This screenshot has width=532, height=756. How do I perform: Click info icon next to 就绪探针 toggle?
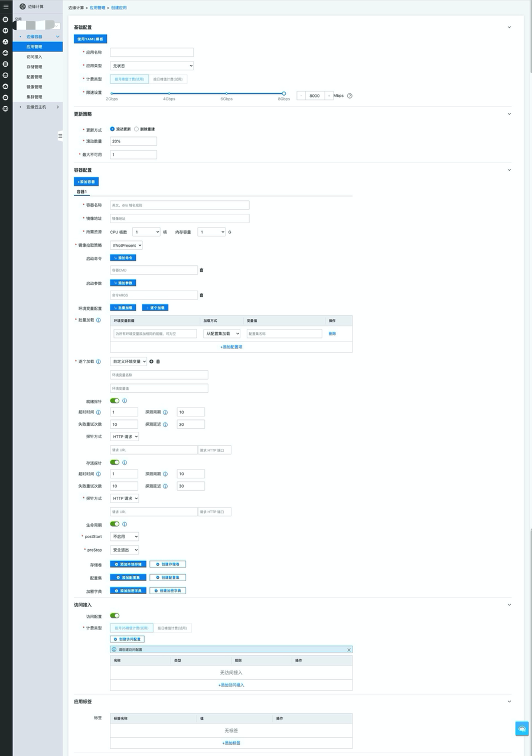[x=125, y=401]
